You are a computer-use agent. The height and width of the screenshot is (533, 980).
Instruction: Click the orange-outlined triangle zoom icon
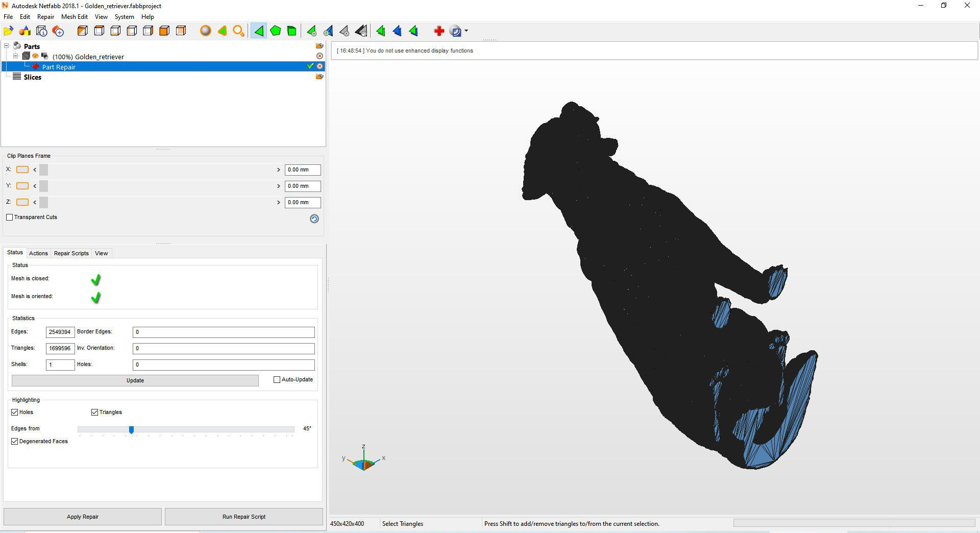coord(222,31)
